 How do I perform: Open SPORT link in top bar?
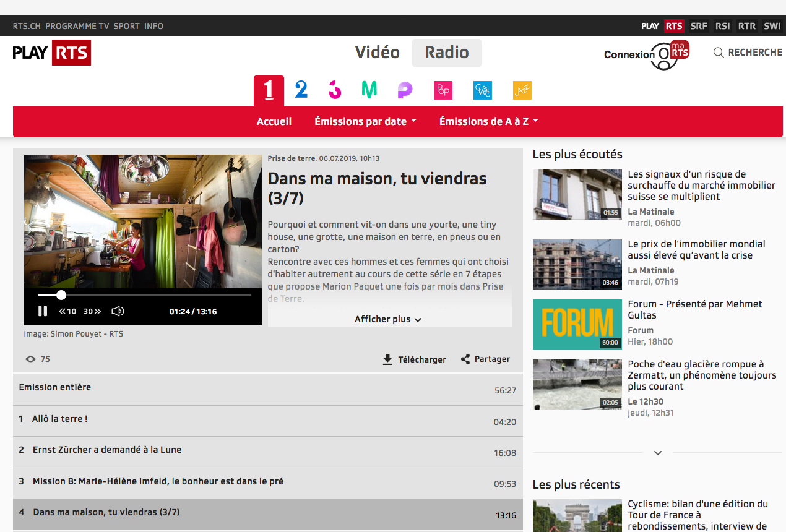pyautogui.click(x=127, y=26)
